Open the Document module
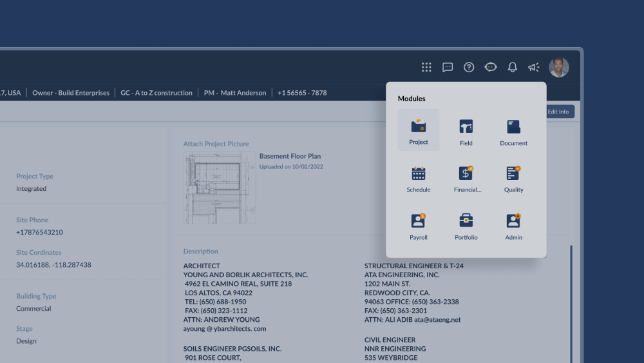 [513, 132]
